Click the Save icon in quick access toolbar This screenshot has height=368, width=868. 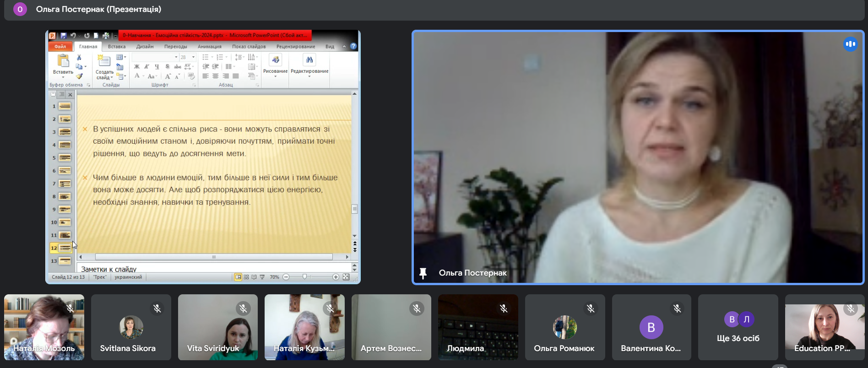pyautogui.click(x=63, y=36)
